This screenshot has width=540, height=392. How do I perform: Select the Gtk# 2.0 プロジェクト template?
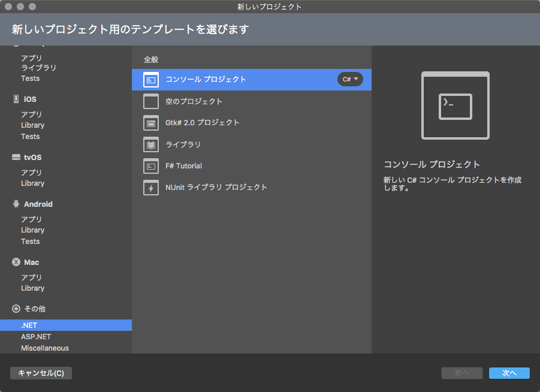pyautogui.click(x=251, y=123)
